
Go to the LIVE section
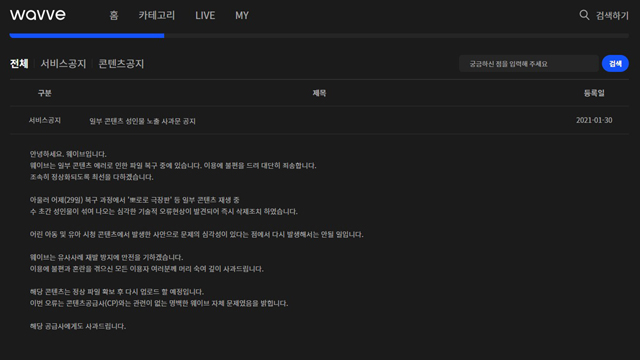tap(205, 16)
